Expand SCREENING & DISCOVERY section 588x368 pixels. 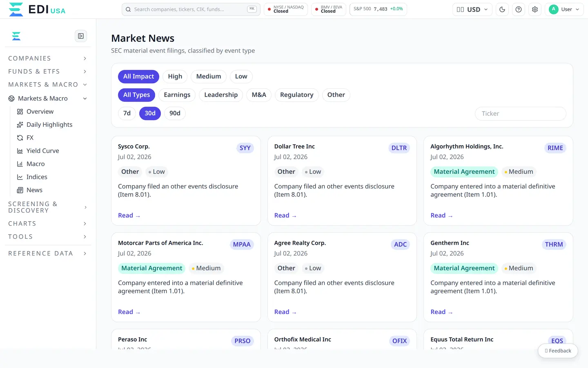47,207
